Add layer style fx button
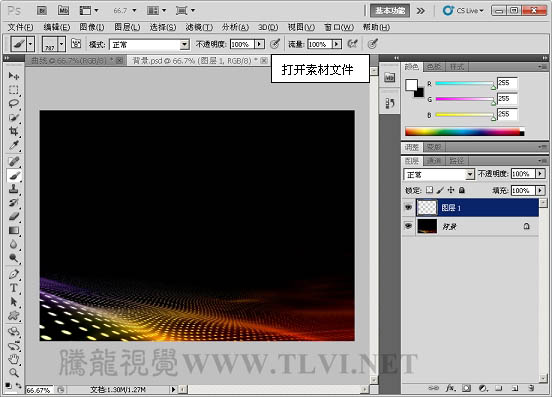 (x=450, y=388)
